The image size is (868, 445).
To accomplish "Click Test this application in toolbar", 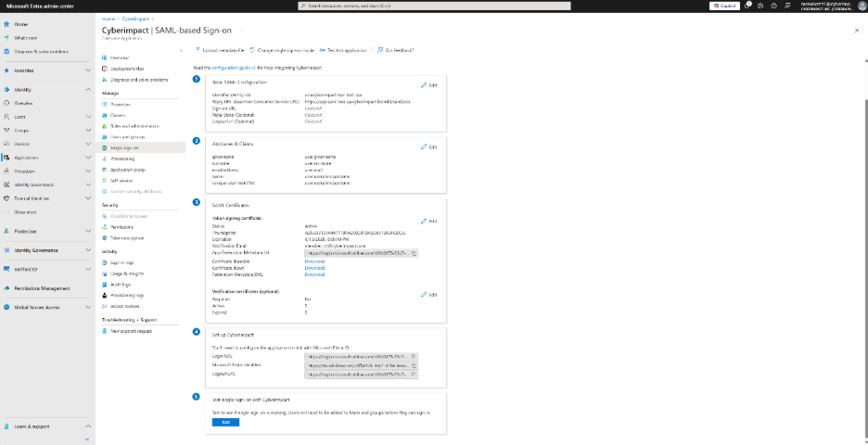I will (x=343, y=50).
